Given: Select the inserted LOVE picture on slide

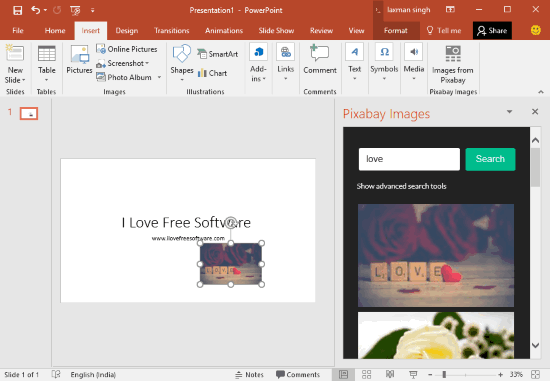Looking at the screenshot, I should pyautogui.click(x=230, y=264).
